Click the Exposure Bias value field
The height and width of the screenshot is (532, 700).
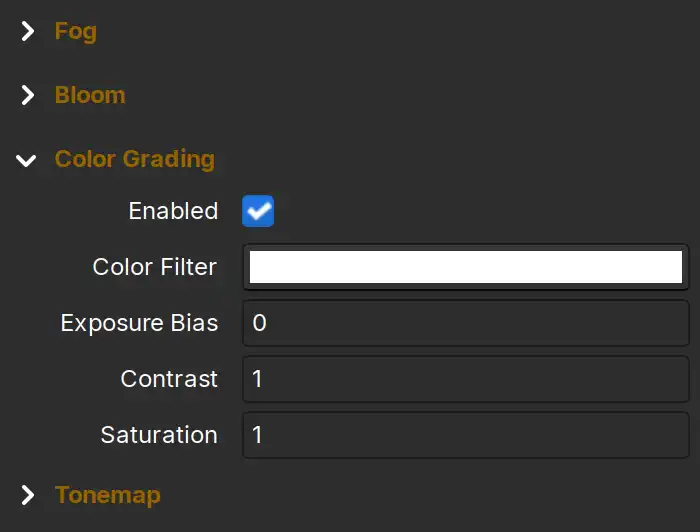[x=466, y=323]
